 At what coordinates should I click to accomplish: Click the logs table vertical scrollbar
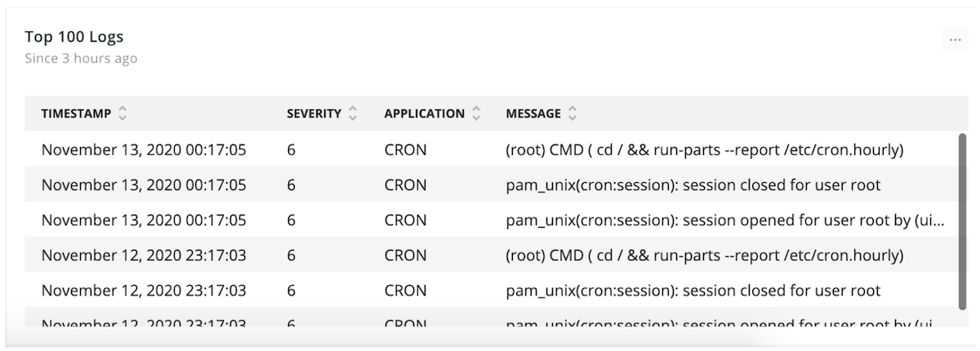[x=962, y=219]
